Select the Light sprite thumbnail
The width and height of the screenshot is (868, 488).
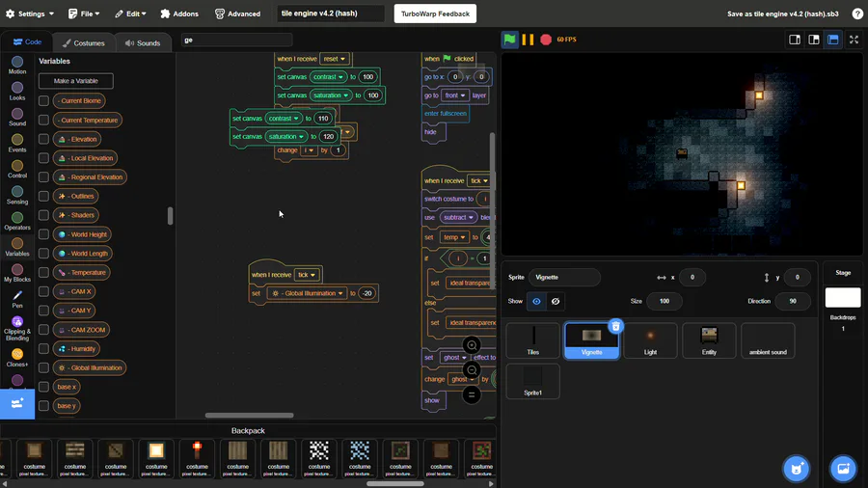pos(650,340)
